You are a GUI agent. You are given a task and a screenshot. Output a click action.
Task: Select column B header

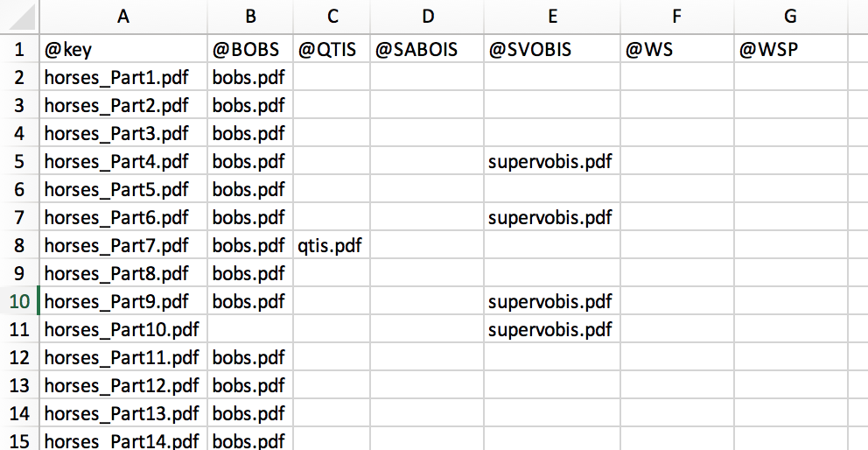251,17
